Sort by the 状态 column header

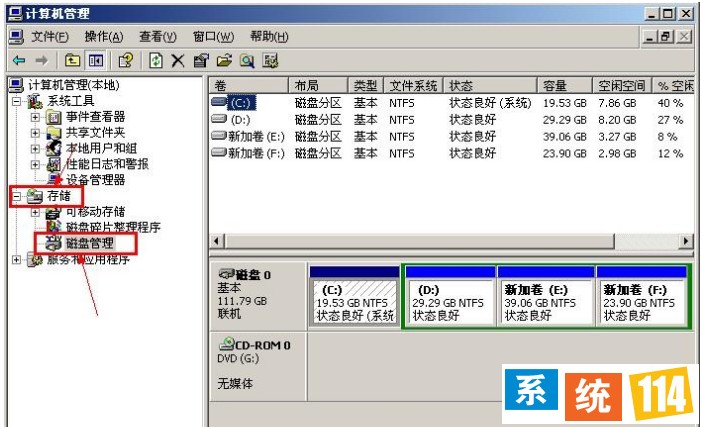490,85
